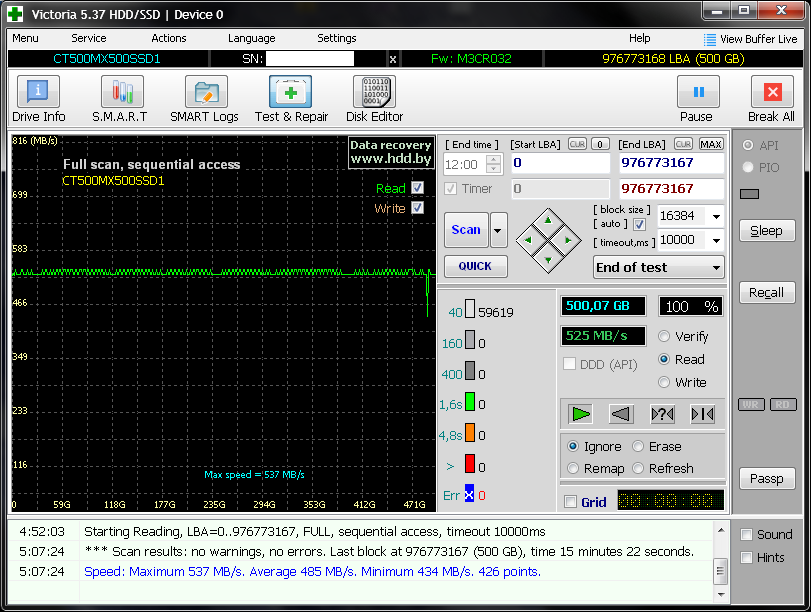Set End LBA to MAX
Image resolution: width=811 pixels, height=612 pixels.
click(x=711, y=144)
